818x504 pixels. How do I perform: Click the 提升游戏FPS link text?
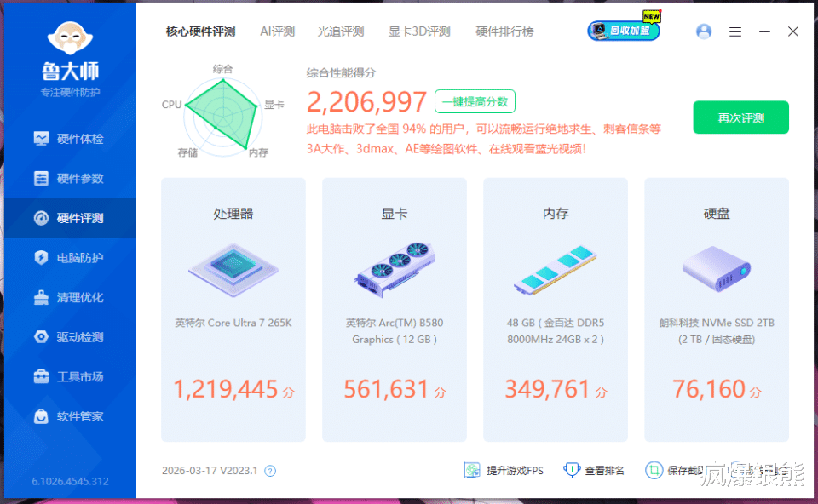pyautogui.click(x=515, y=471)
